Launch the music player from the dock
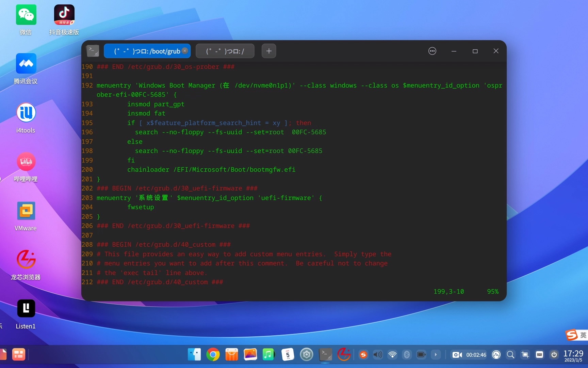 269,355
